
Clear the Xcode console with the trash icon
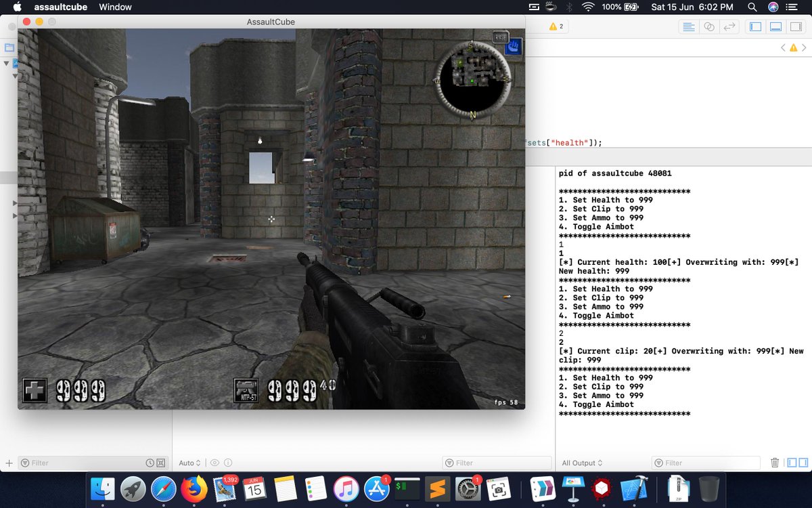(775, 463)
